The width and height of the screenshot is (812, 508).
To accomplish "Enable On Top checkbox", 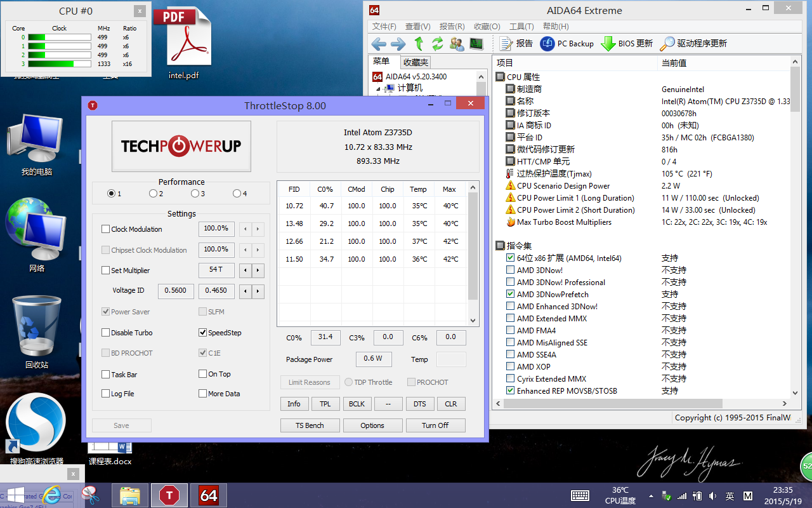I will (203, 375).
